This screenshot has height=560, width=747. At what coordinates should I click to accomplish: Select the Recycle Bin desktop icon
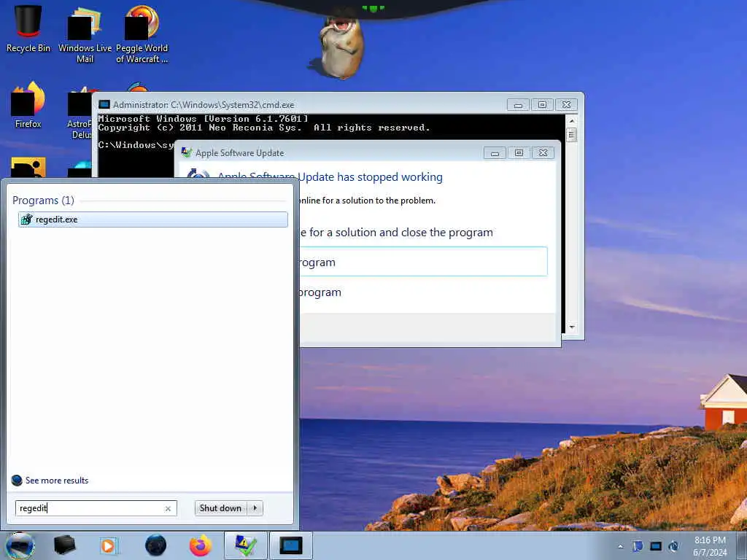(28, 28)
